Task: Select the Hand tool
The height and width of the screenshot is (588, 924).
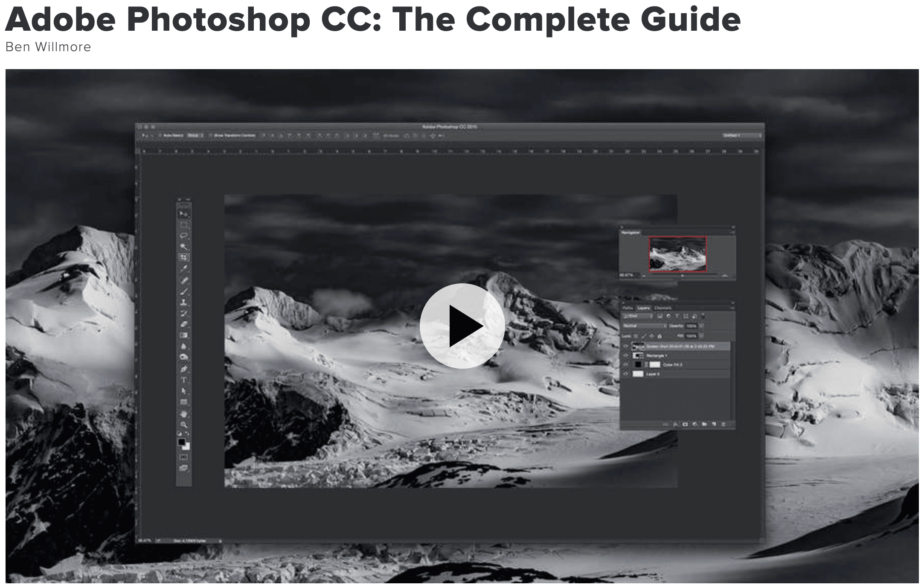Action: 184,414
